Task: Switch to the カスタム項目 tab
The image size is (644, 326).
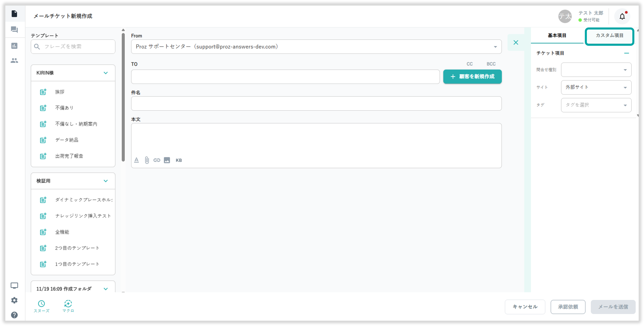Action: coord(609,36)
